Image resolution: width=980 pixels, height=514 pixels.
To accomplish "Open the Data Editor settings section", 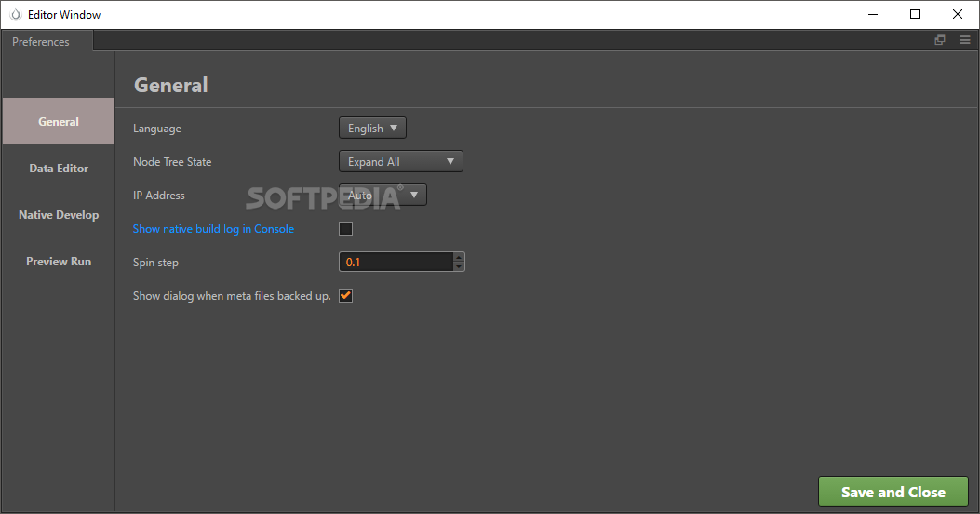I will click(59, 169).
